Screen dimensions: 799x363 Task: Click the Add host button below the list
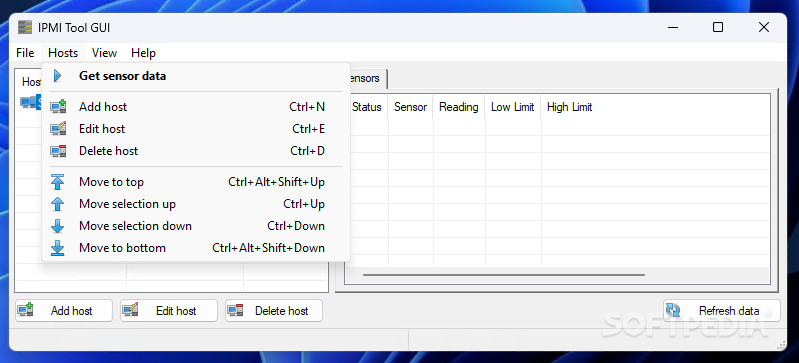click(64, 310)
